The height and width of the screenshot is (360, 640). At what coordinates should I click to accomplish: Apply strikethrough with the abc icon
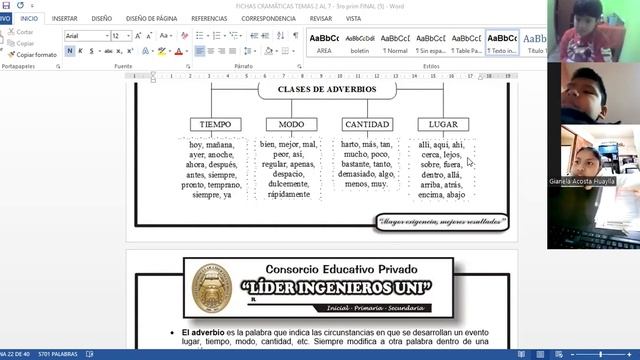point(108,51)
